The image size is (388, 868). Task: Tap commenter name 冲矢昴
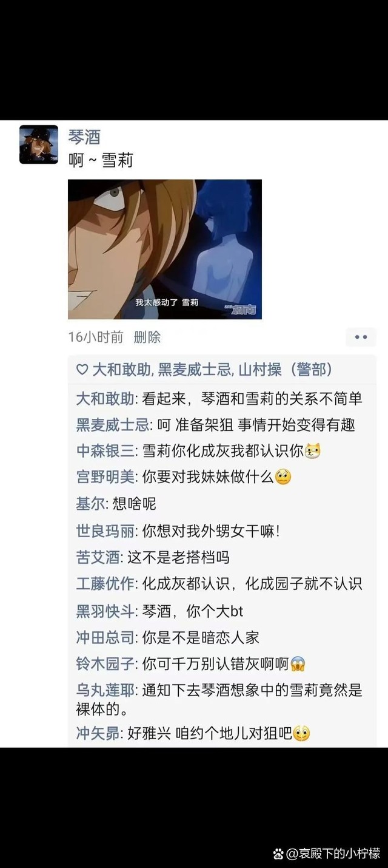pyautogui.click(x=98, y=733)
